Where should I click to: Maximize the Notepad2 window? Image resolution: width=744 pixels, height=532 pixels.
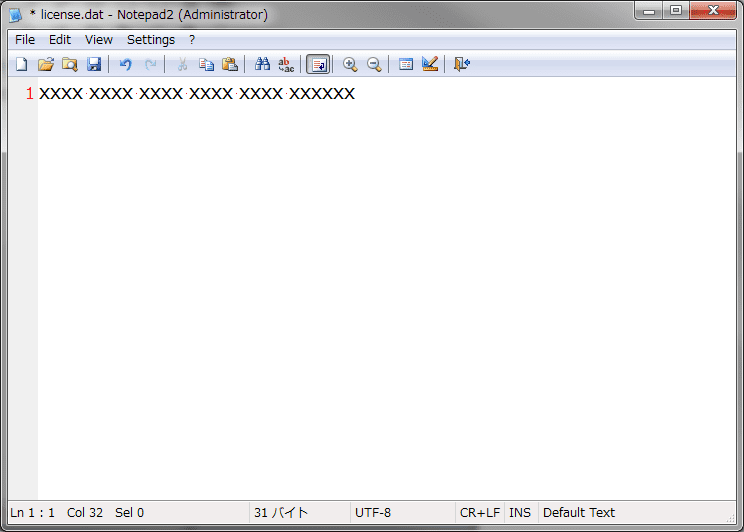(x=676, y=11)
